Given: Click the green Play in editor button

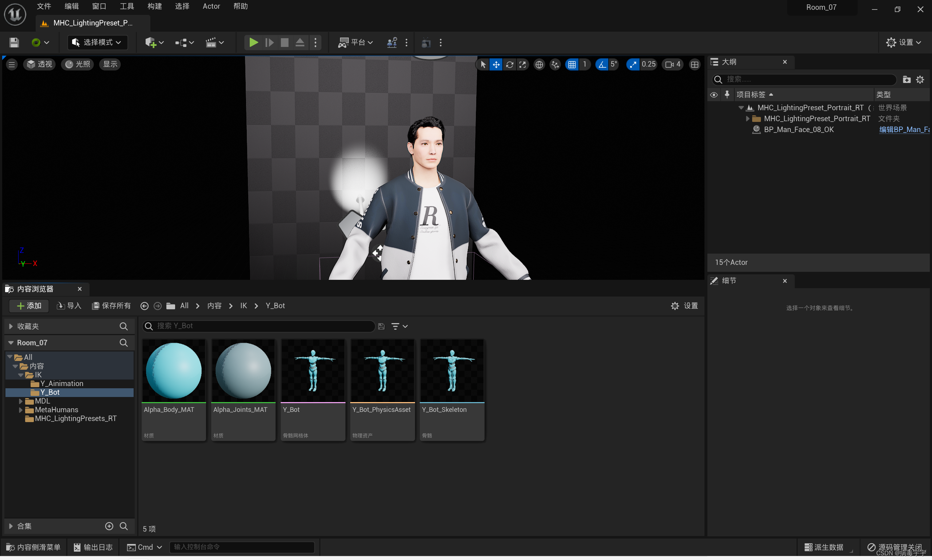Looking at the screenshot, I should click(253, 42).
